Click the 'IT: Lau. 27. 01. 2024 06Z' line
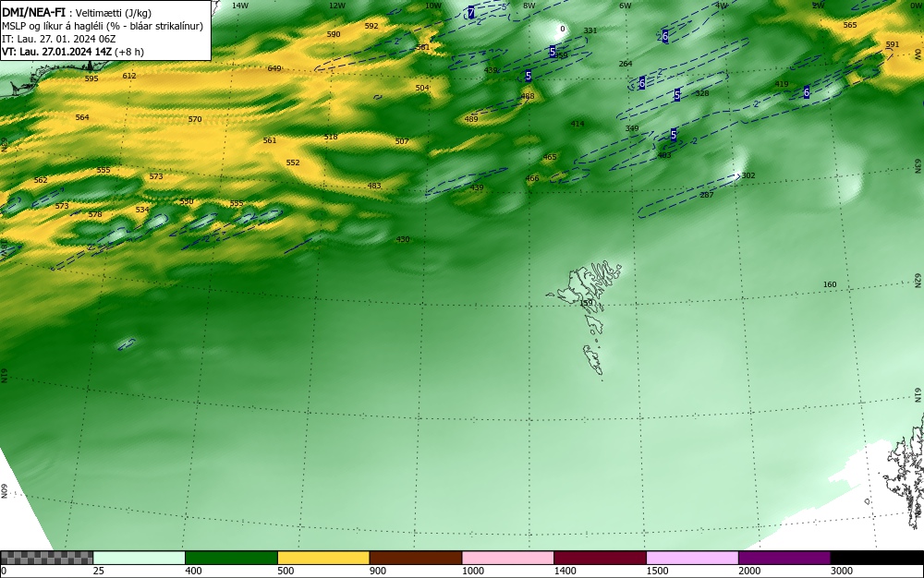Screen dimensions: 924x578 tap(59, 39)
